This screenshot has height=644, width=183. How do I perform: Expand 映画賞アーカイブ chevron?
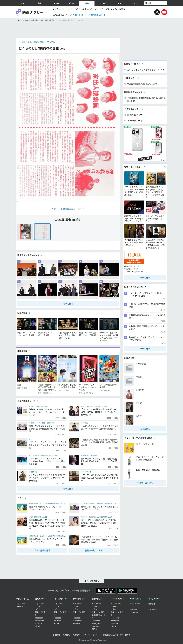pos(143,64)
